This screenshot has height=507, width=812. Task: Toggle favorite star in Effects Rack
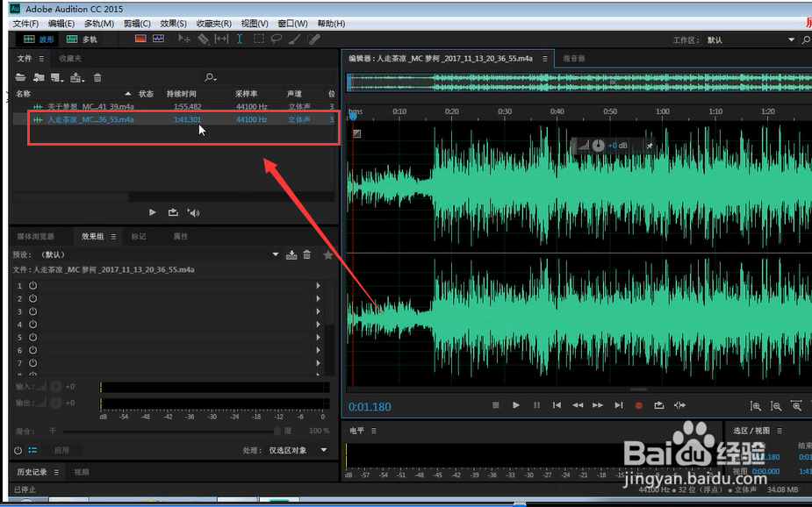pyautogui.click(x=327, y=254)
